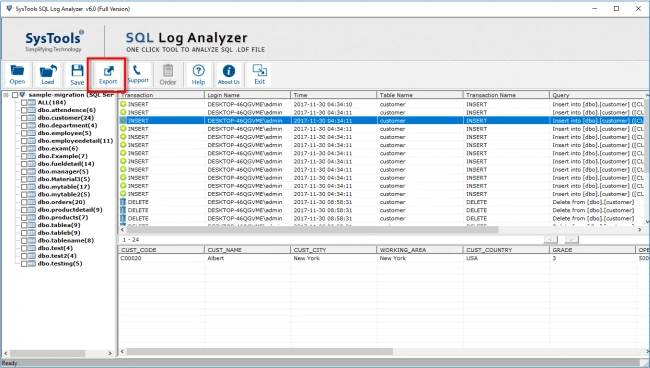Open Help from the toolbar

click(198, 75)
